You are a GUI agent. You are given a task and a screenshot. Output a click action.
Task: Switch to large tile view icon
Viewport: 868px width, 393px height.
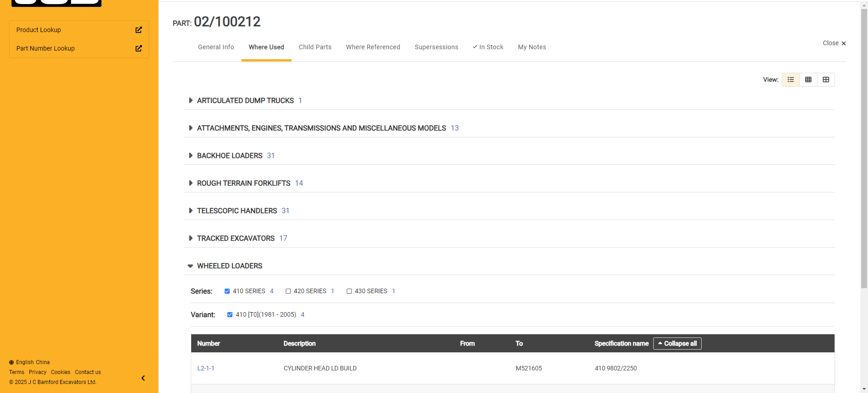tap(826, 80)
